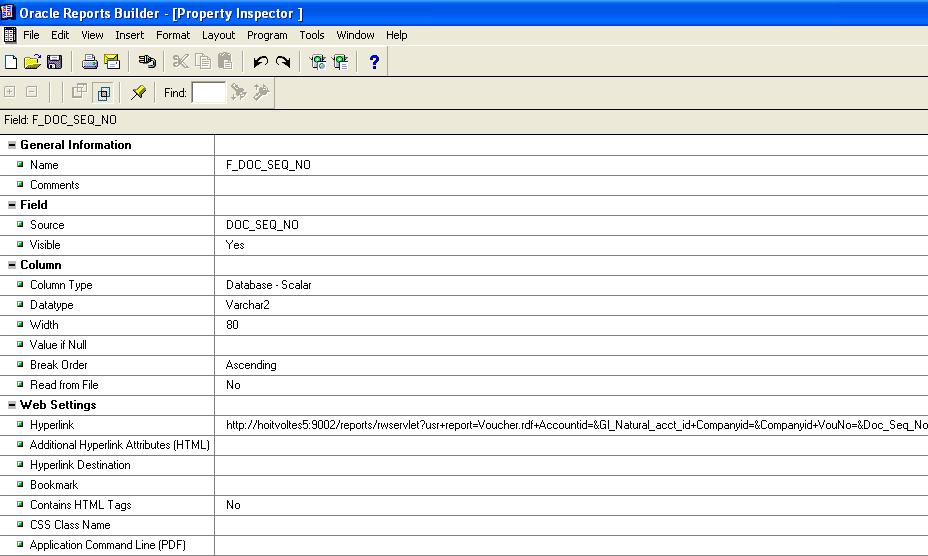
Task: Collapse the Web Settings property group
Action: [12, 405]
